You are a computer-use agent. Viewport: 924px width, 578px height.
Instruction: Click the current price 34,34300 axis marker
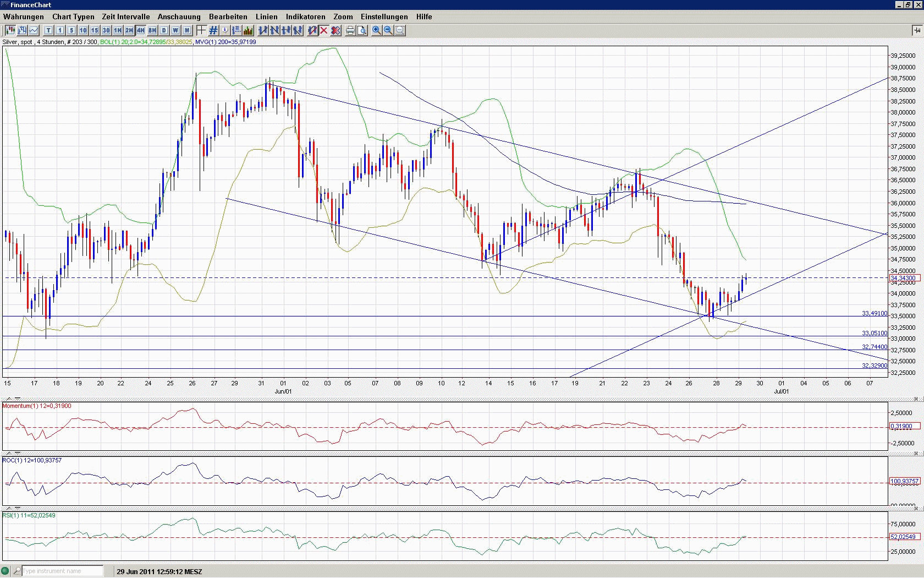tap(905, 279)
